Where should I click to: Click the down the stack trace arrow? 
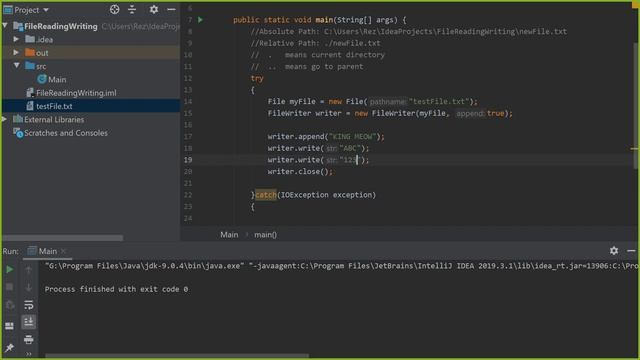coord(29,287)
